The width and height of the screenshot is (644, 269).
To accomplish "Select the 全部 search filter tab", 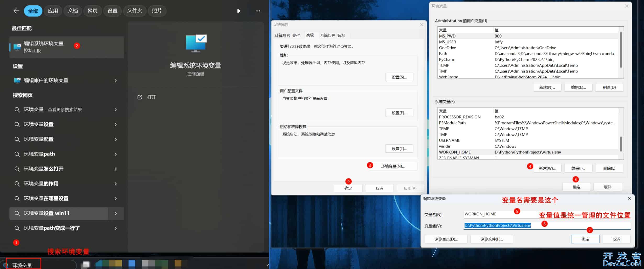I will pos(33,11).
